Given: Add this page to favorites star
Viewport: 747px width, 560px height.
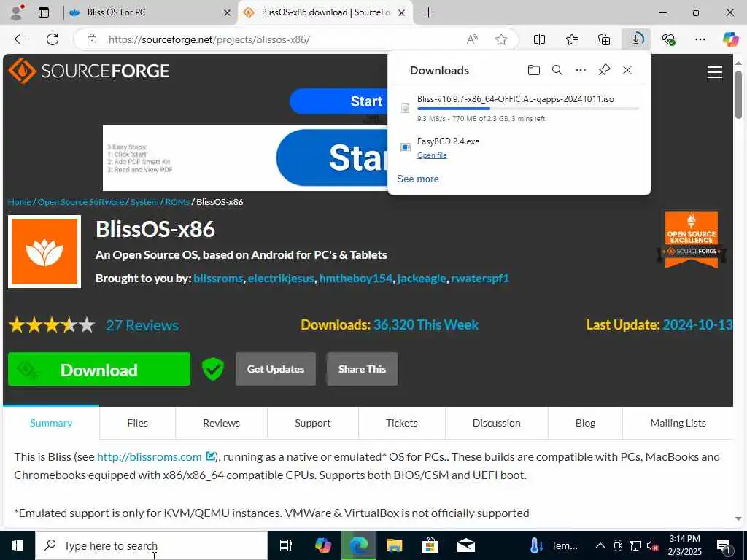Looking at the screenshot, I should 501,39.
